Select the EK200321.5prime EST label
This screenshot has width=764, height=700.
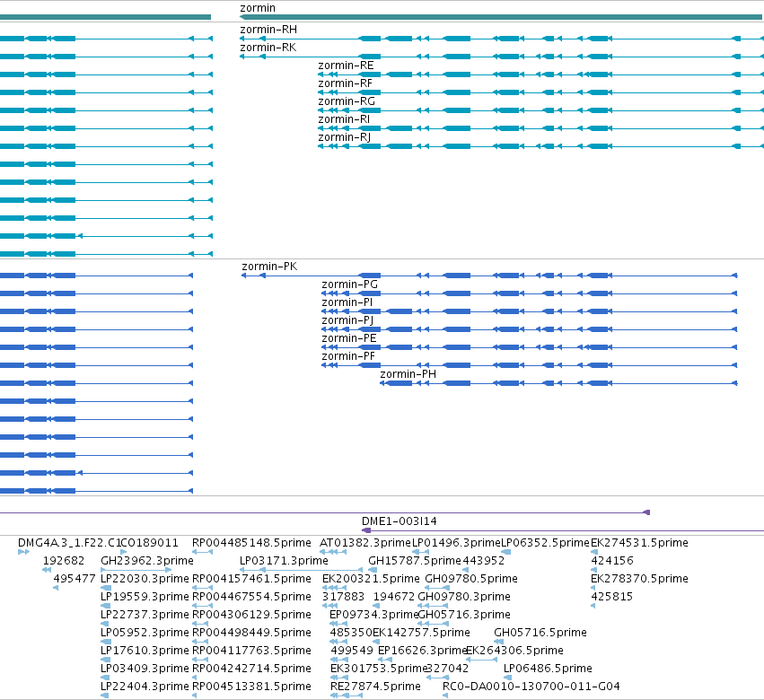[x=371, y=579]
